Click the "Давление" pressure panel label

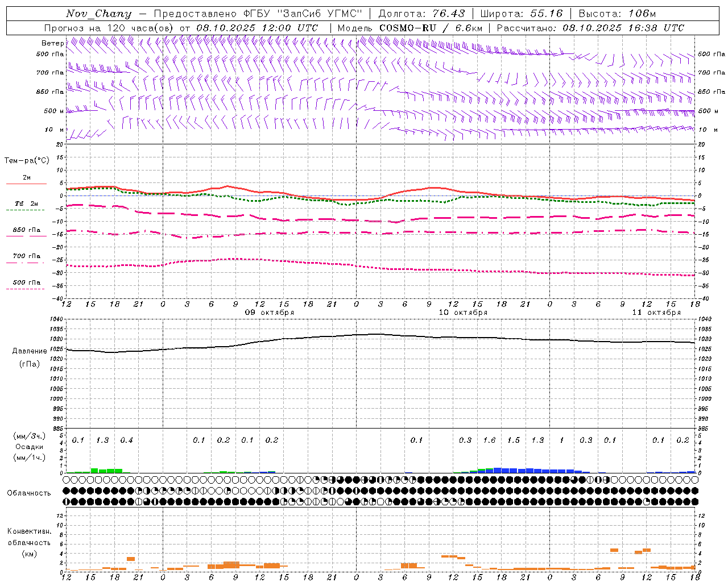point(29,351)
